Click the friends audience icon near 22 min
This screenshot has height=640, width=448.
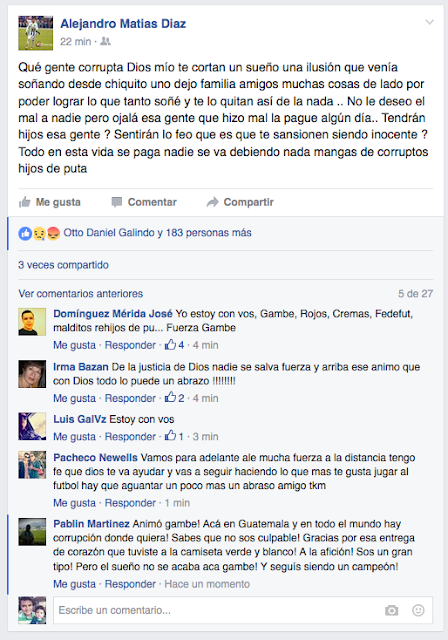pyautogui.click(x=105, y=41)
